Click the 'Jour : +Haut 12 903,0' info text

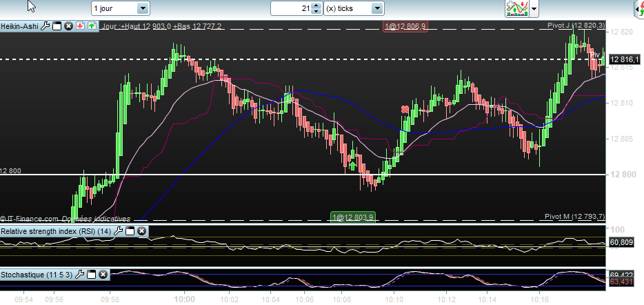[136, 26]
